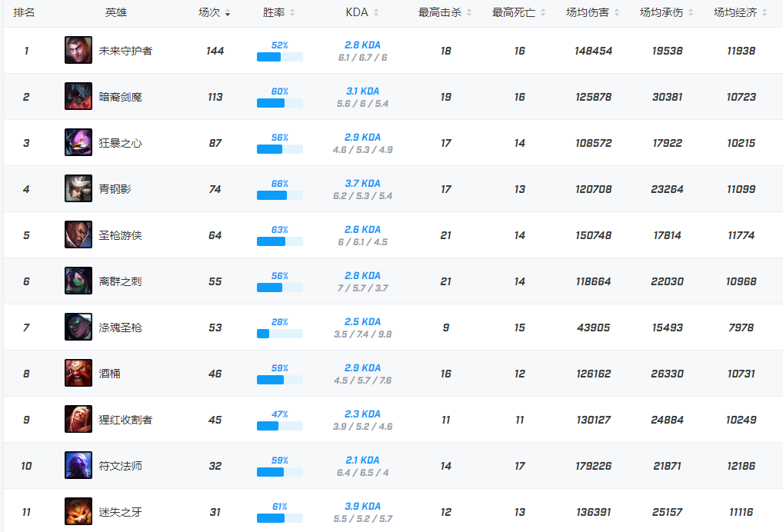Click 离群之刺 hero portrait

pos(78,281)
